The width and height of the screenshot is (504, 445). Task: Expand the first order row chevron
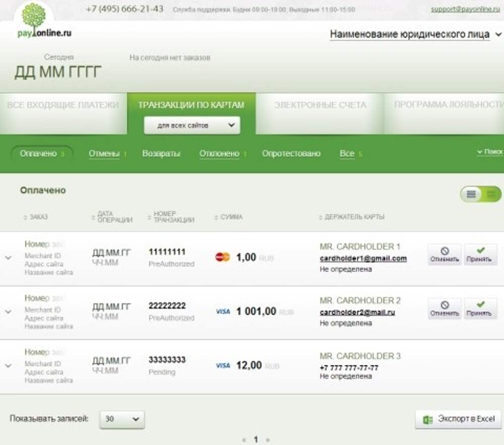click(x=8, y=258)
